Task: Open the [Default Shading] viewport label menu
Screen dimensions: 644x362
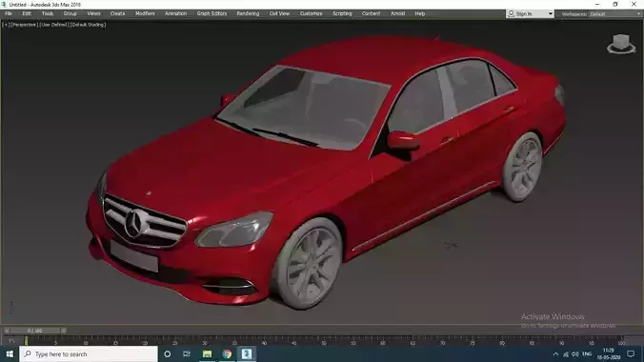Action: [x=88, y=25]
